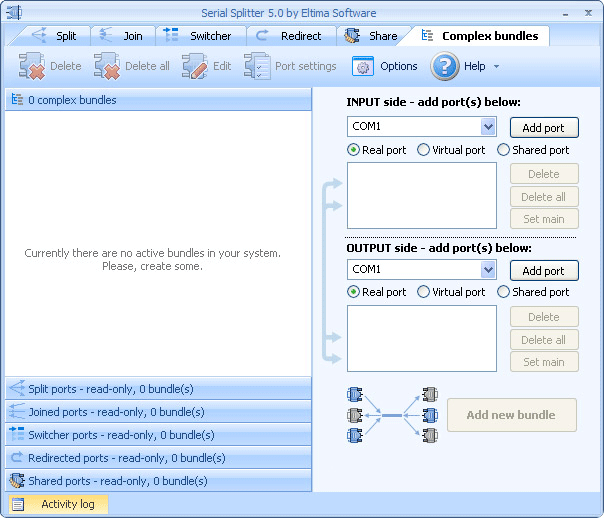Click the blue Help question mark icon
Viewport: 604px width, 518px height.
(445, 66)
